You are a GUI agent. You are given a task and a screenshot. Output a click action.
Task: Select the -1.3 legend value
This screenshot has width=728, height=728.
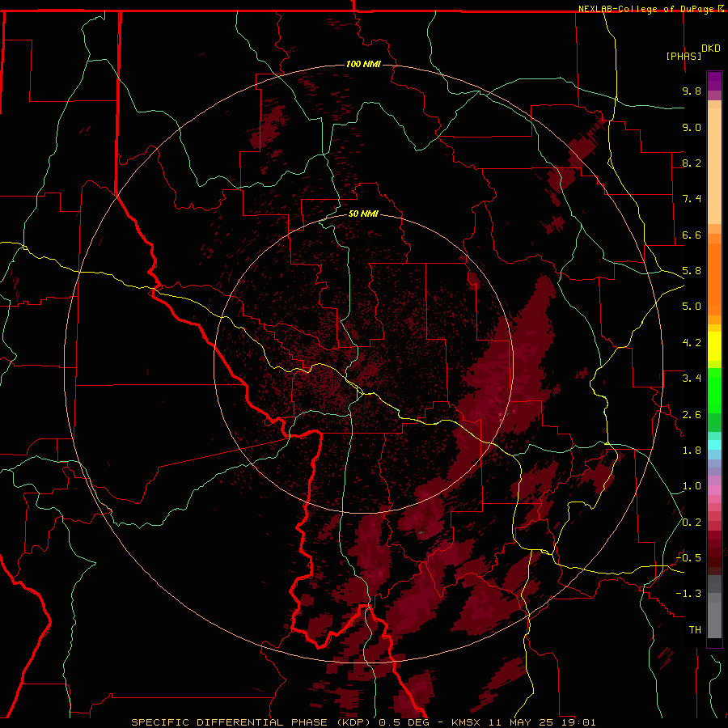pos(689,594)
